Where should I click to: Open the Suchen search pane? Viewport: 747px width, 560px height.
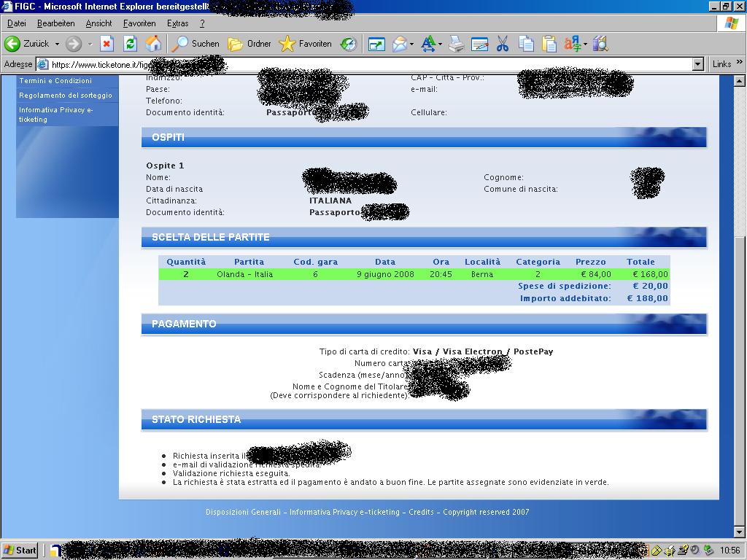(x=195, y=44)
